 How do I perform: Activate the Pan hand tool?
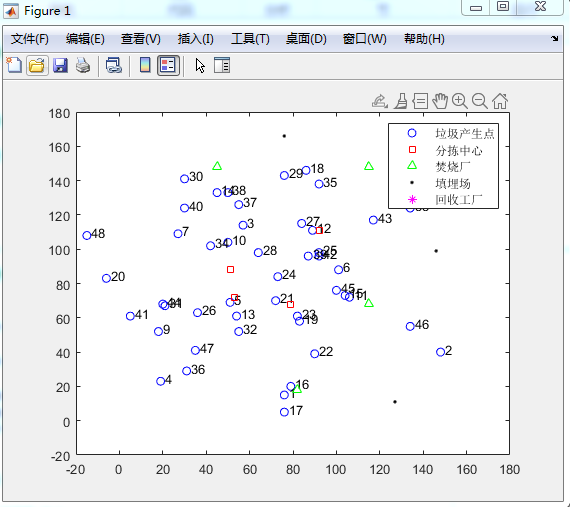[x=440, y=101]
